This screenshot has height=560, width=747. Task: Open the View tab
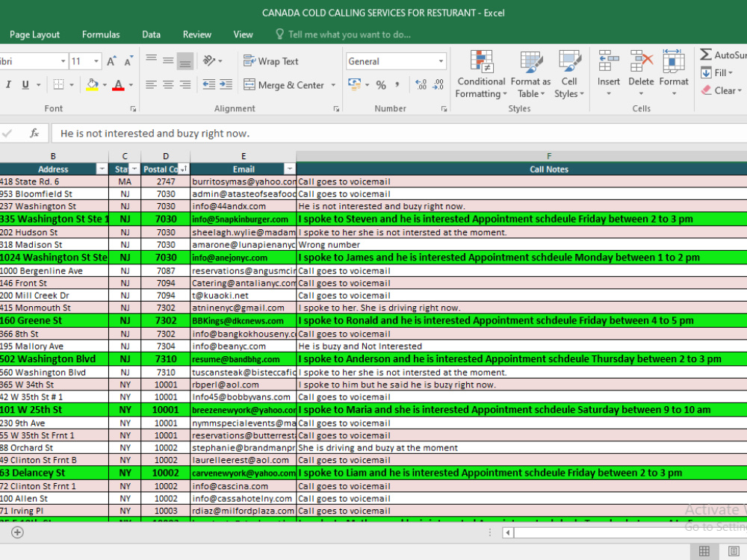pos(243,34)
